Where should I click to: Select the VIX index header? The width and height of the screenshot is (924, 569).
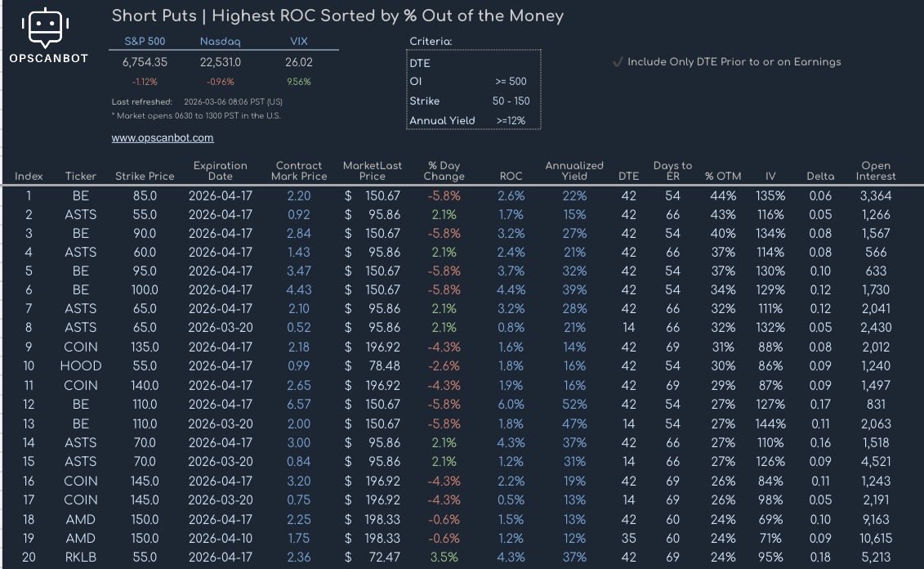pos(299,41)
